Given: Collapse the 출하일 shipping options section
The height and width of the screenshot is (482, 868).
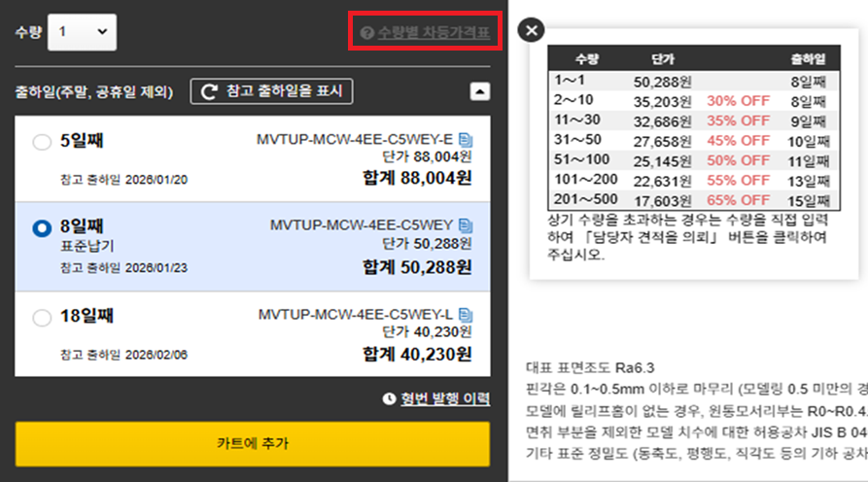Looking at the screenshot, I should coord(479,91).
